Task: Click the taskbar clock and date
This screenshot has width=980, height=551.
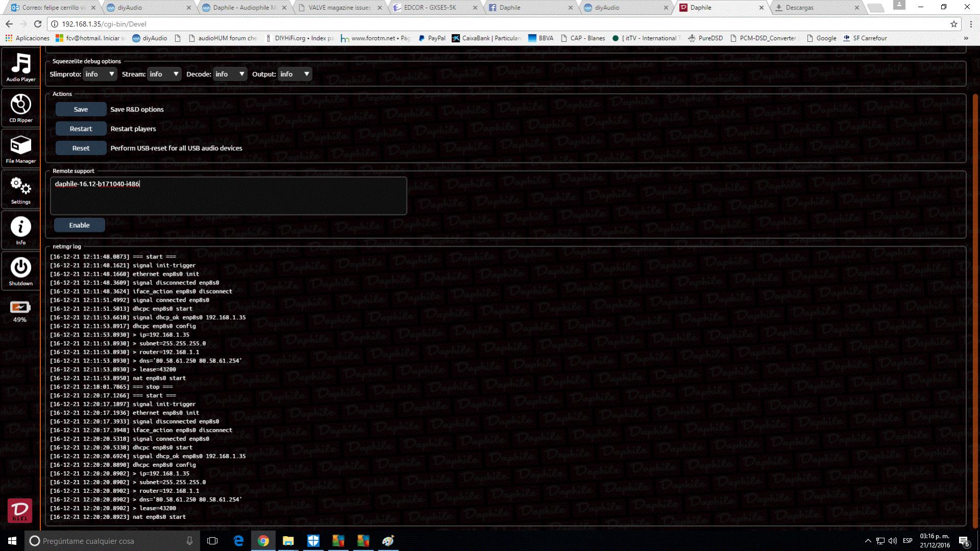Action: [935, 541]
